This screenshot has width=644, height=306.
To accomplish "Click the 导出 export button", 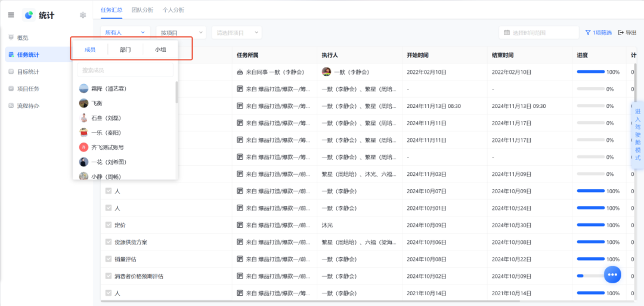I will (x=627, y=32).
